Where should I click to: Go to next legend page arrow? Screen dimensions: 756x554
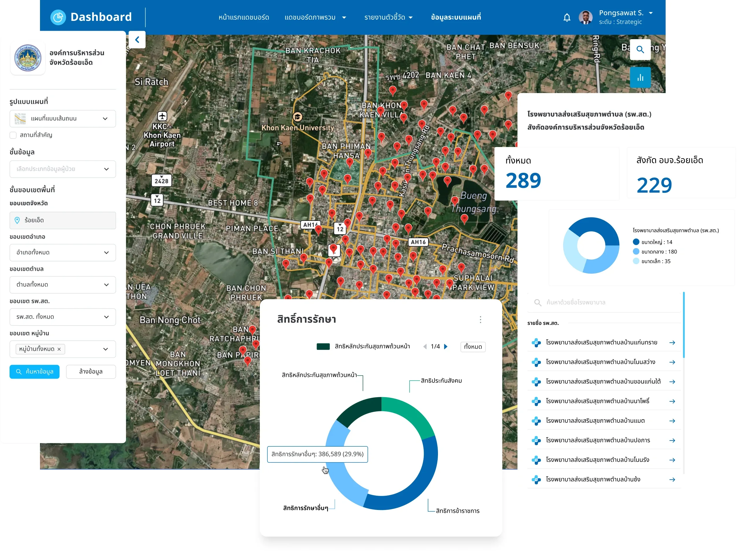(446, 346)
